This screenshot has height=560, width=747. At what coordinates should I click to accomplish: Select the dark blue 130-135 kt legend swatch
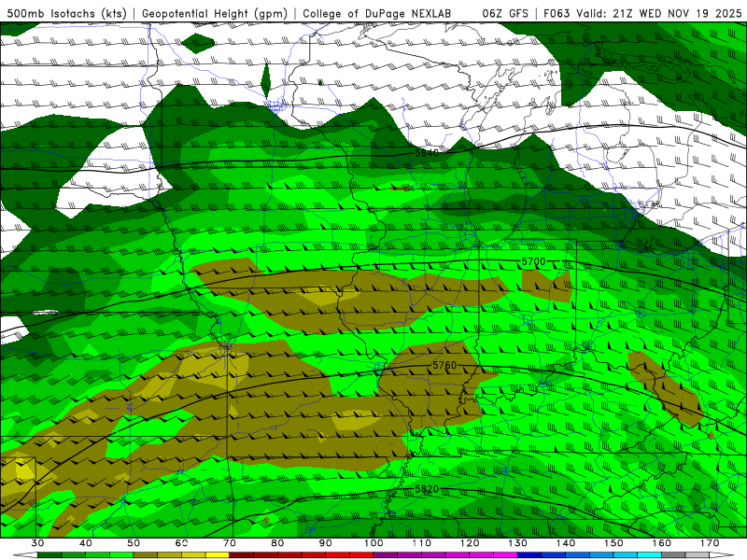[x=529, y=555]
